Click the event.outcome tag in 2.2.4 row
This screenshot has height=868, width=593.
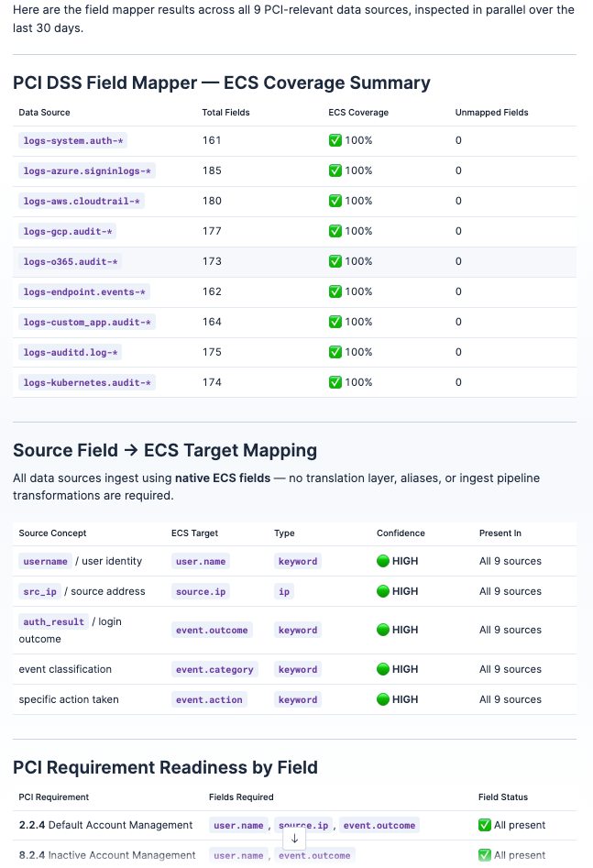[x=379, y=825]
